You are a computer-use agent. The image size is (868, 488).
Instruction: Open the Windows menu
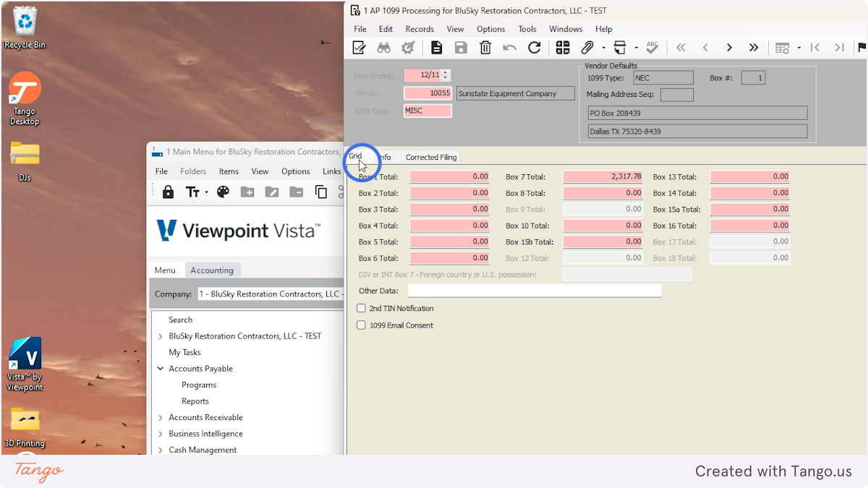[566, 29]
